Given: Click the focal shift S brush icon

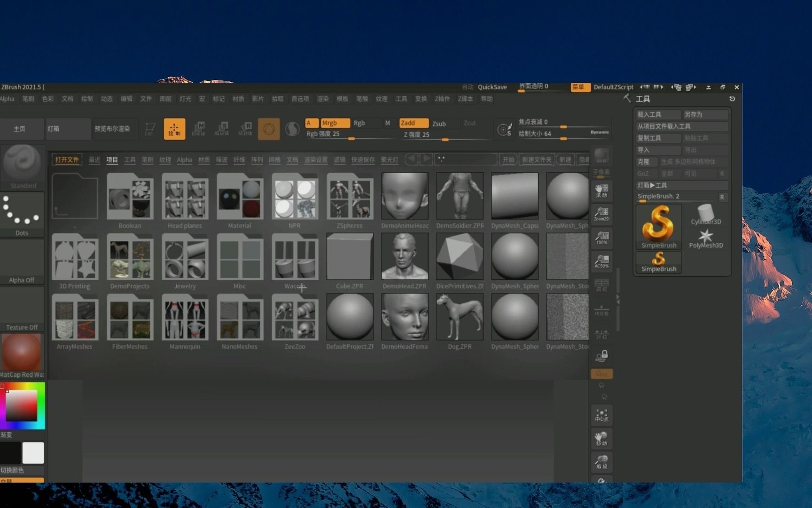Looking at the screenshot, I should [x=505, y=129].
